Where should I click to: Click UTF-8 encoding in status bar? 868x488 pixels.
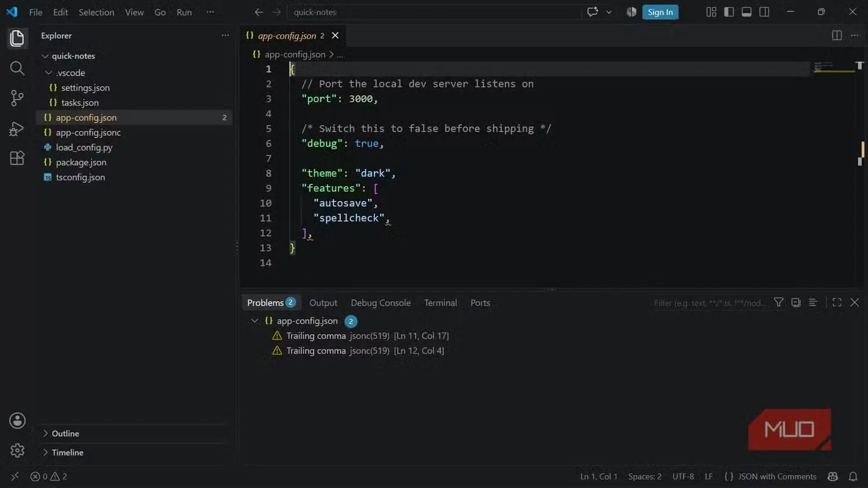click(x=683, y=476)
